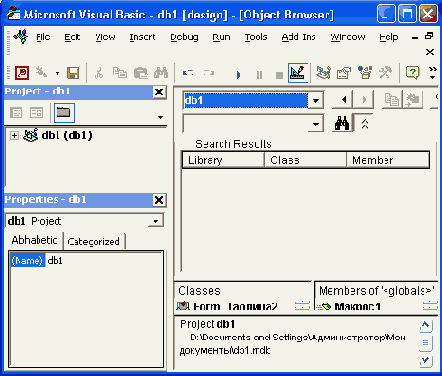This screenshot has height=376, width=442.
Task: Click the Run Sub play icon
Action: tap(238, 74)
